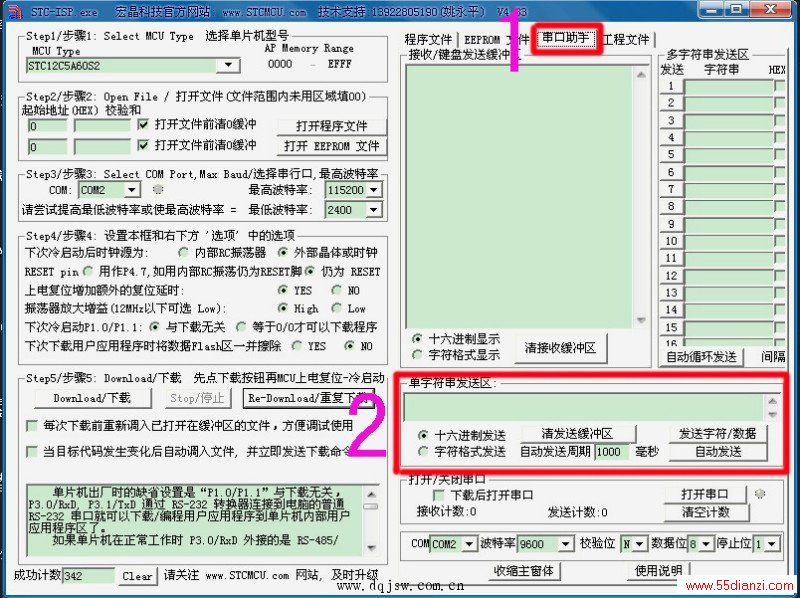This screenshot has width=800, height=598.
Task: Click the up spinner in single string send box
Action: pos(773,401)
